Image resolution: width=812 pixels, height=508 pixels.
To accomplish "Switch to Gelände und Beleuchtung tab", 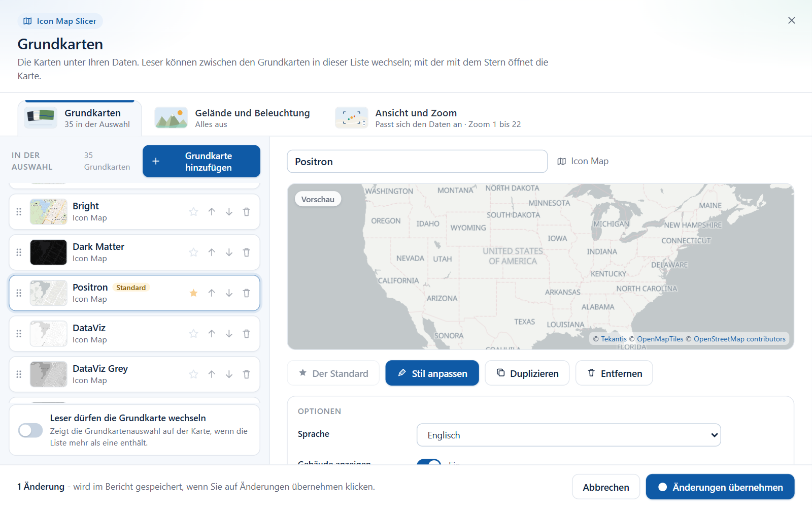I will (233, 118).
